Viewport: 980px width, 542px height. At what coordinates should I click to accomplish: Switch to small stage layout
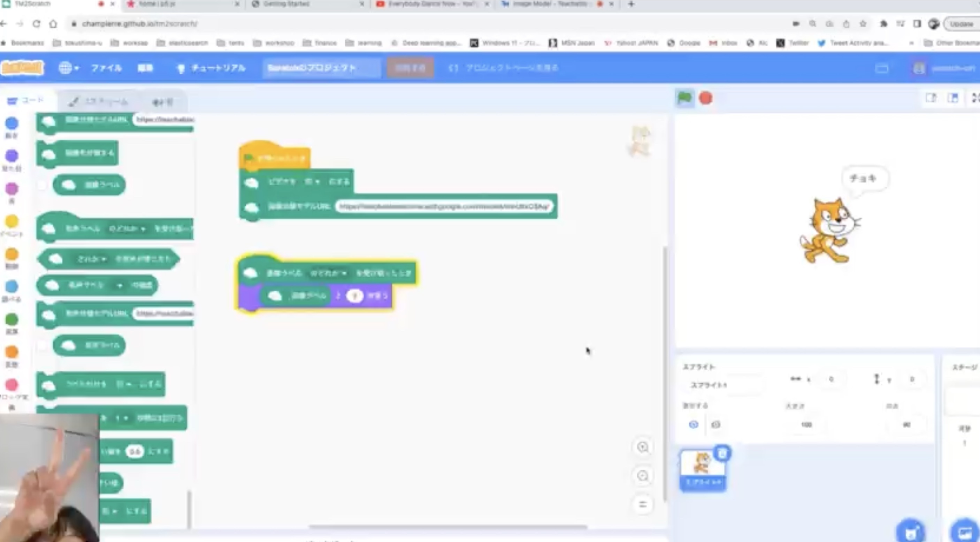tap(931, 98)
